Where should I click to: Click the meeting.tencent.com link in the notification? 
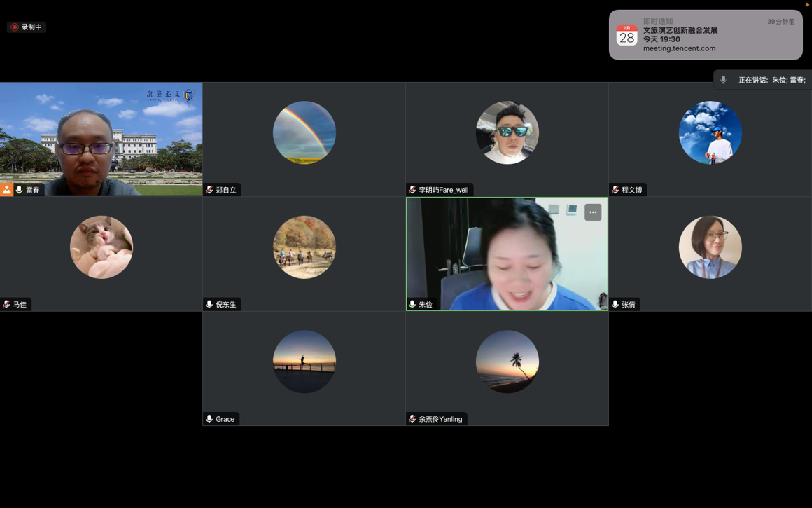click(x=679, y=48)
